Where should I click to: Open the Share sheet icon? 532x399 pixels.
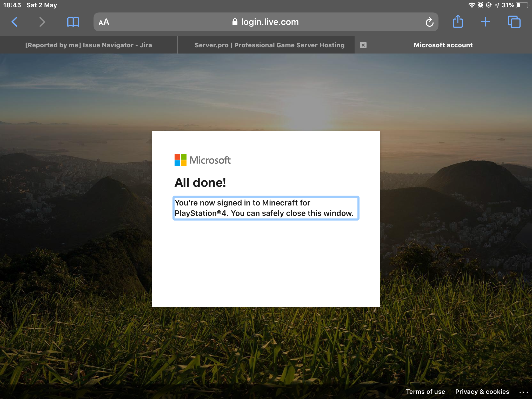coord(458,22)
